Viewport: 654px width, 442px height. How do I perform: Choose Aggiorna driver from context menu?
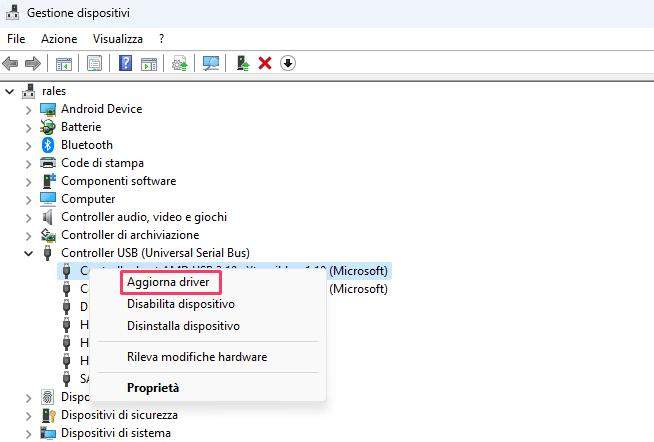pos(168,282)
